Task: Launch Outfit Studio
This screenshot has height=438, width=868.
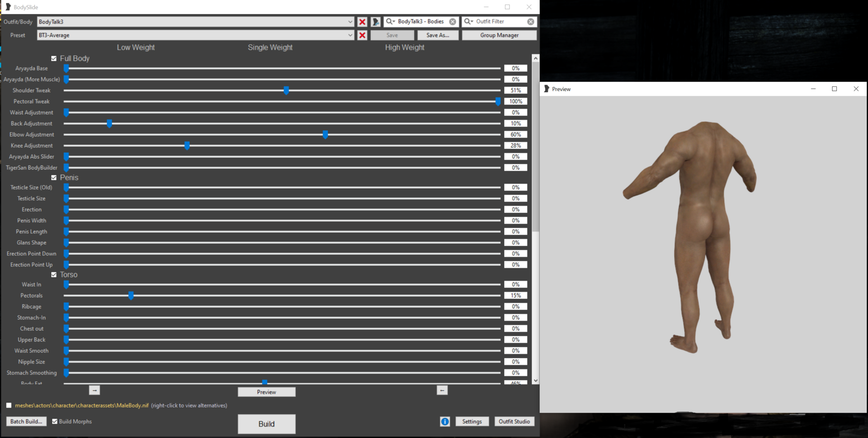Action: 514,421
